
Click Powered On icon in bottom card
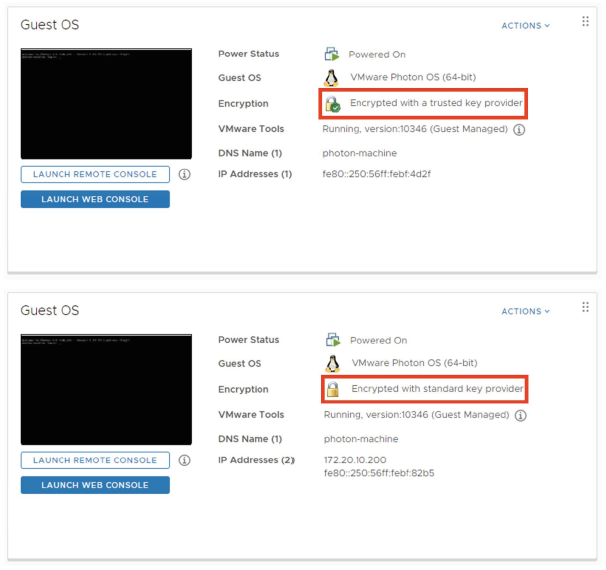[333, 340]
